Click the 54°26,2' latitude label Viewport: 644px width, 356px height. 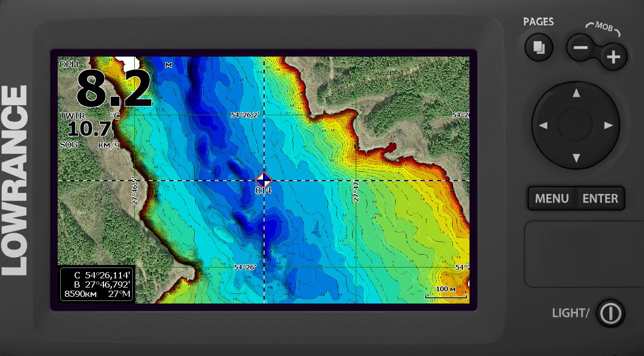pyautogui.click(x=245, y=115)
